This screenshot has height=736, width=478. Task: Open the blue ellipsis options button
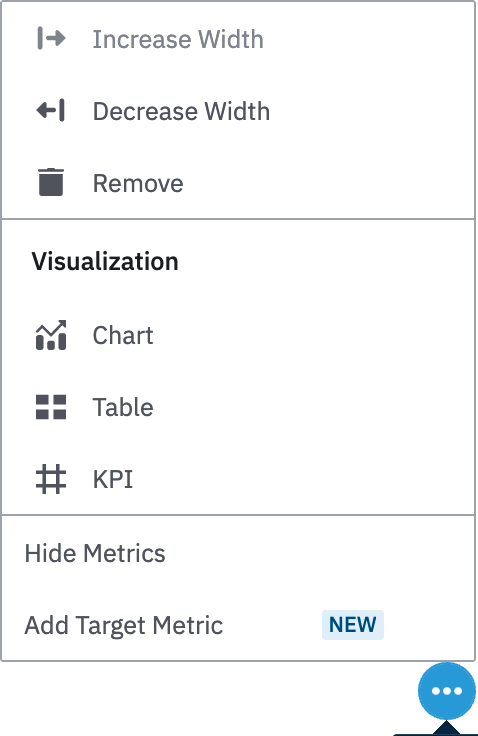click(x=447, y=691)
